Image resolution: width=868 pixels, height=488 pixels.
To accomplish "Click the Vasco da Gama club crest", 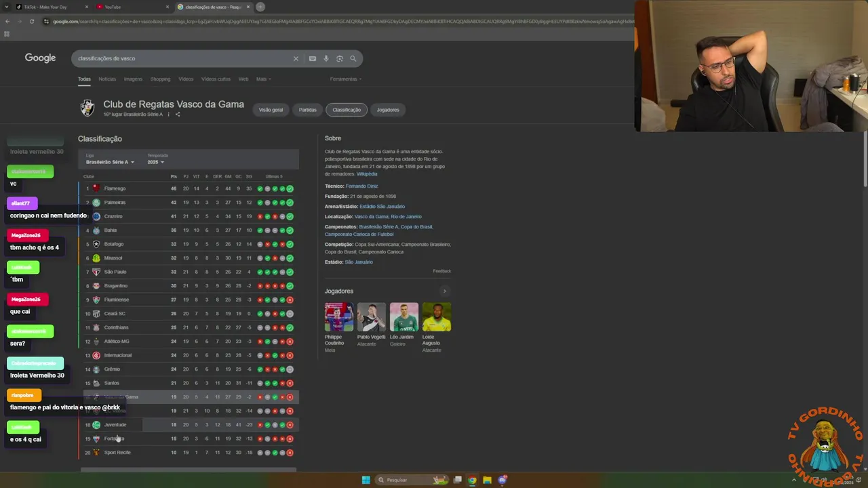I will point(87,108).
